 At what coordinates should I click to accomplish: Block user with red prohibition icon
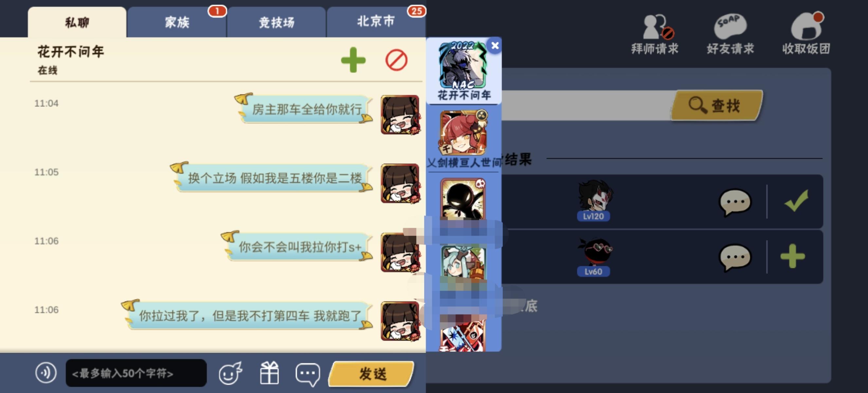pyautogui.click(x=396, y=60)
